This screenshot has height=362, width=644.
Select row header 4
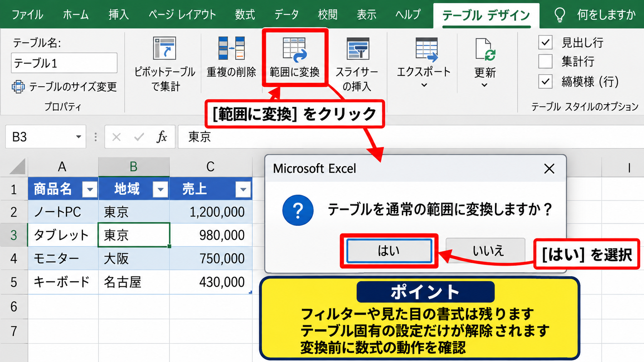click(x=14, y=259)
